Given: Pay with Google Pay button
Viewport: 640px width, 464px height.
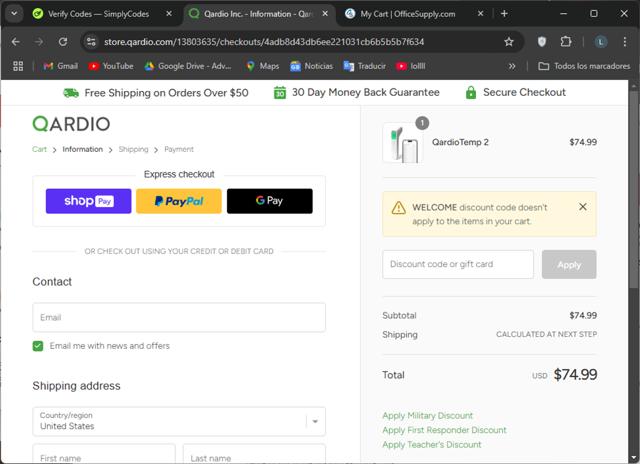Looking at the screenshot, I should point(270,201).
